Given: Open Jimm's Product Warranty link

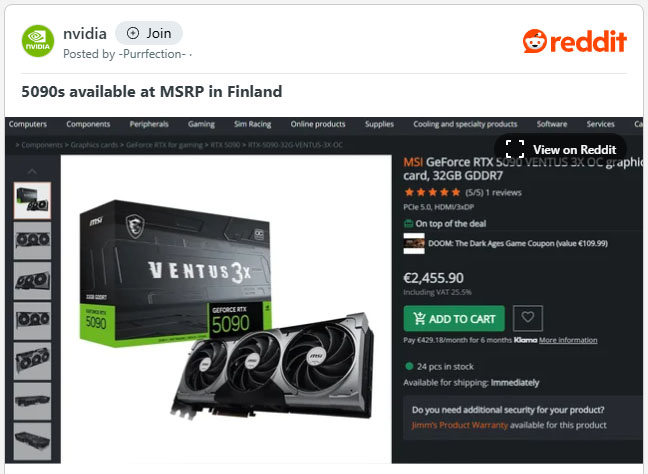Looking at the screenshot, I should tap(460, 425).
